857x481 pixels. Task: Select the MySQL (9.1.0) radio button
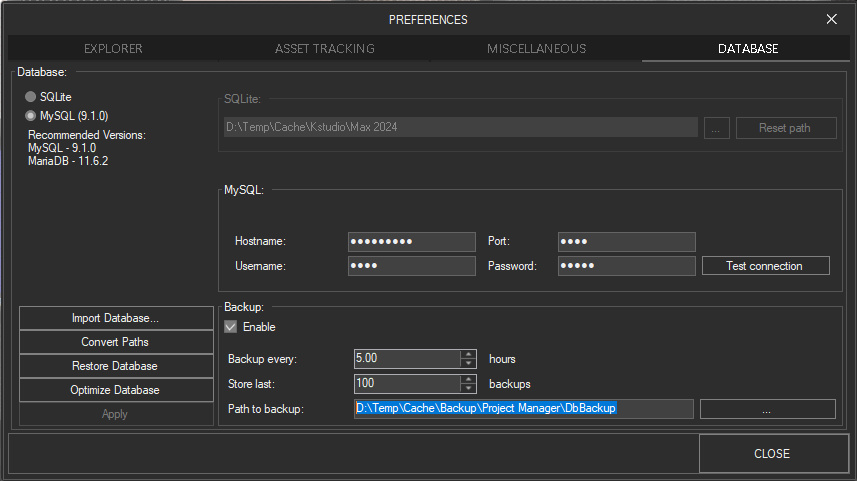pyautogui.click(x=31, y=116)
